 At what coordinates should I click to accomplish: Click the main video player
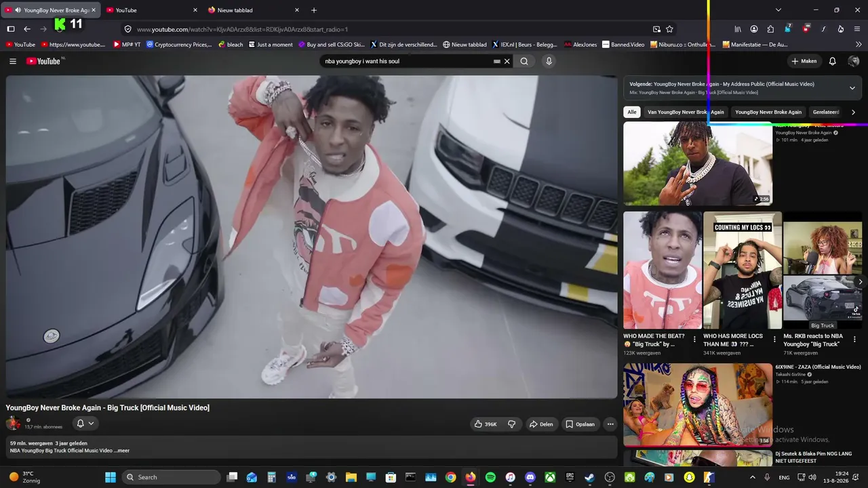point(312,237)
